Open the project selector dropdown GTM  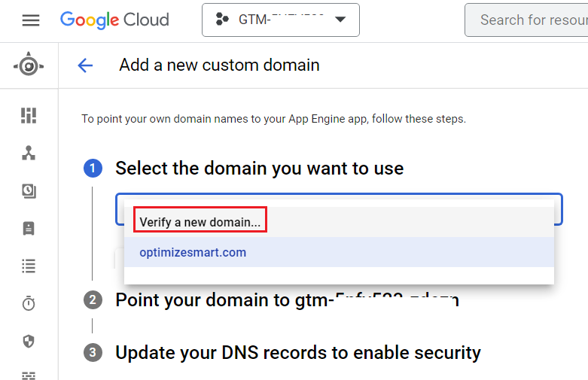280,20
